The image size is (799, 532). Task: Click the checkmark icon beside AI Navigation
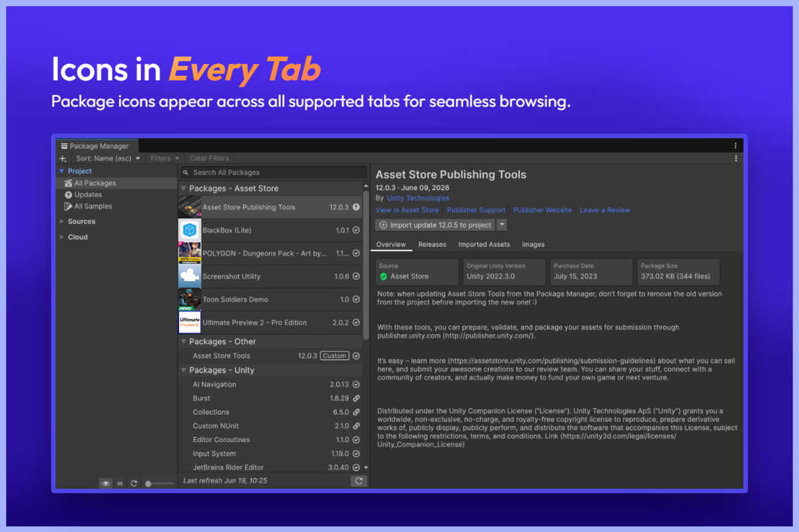click(356, 384)
